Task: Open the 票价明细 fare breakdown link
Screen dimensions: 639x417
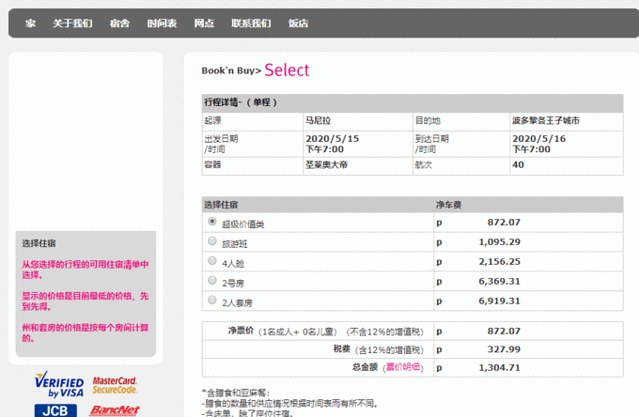Action: 403,367
